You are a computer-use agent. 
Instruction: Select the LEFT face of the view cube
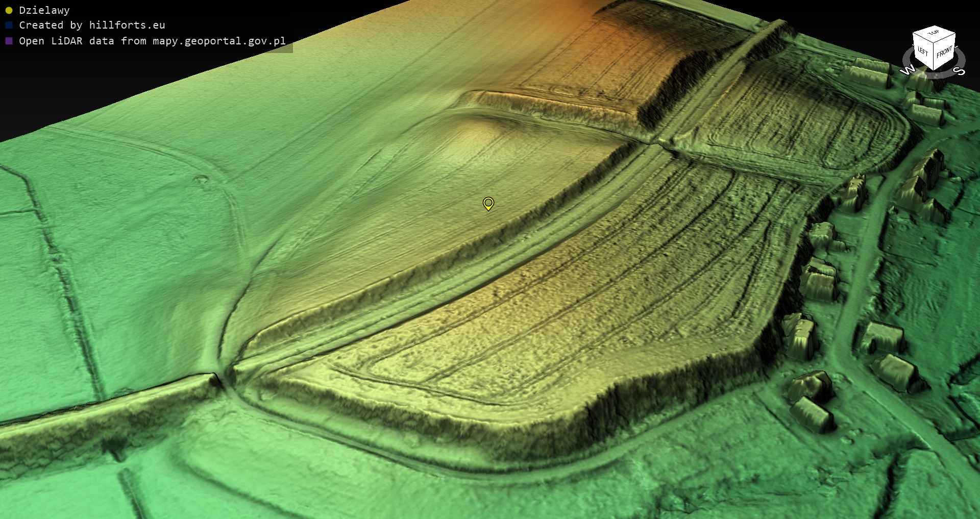point(923,52)
